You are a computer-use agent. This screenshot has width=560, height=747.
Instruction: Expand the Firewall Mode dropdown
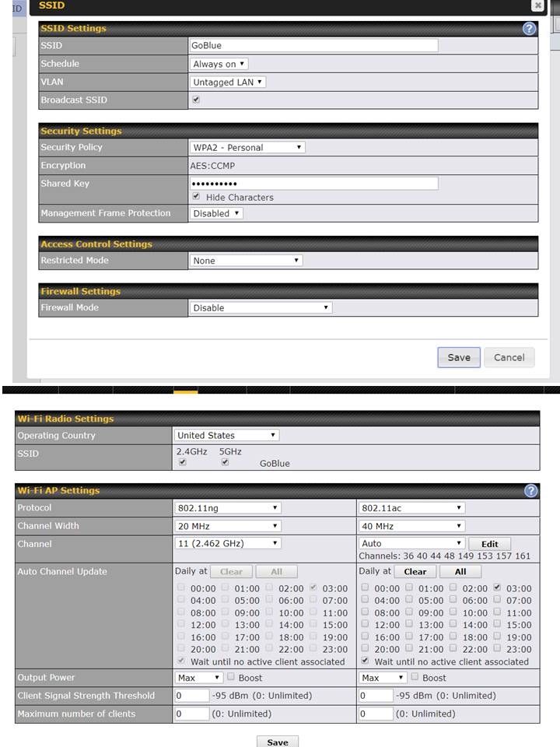(x=261, y=307)
